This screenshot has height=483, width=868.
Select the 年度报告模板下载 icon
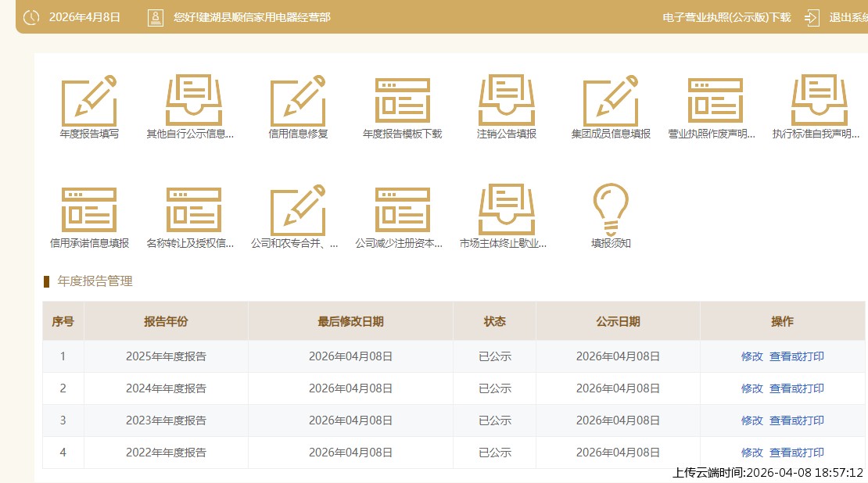(x=403, y=101)
